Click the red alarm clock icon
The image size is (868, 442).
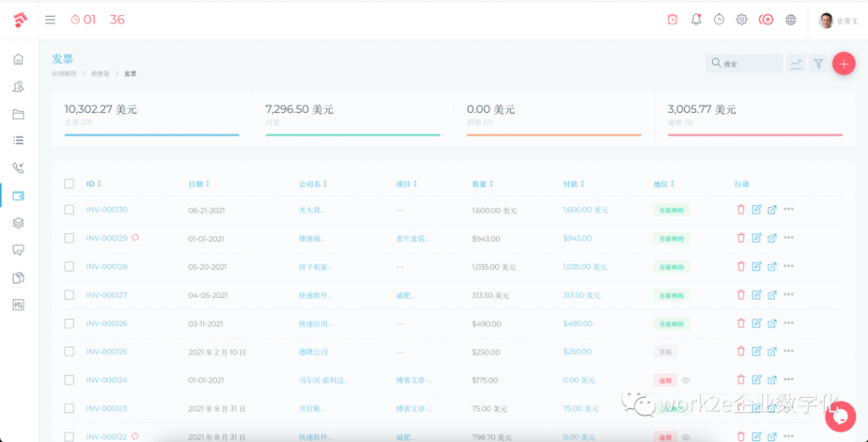(672, 20)
